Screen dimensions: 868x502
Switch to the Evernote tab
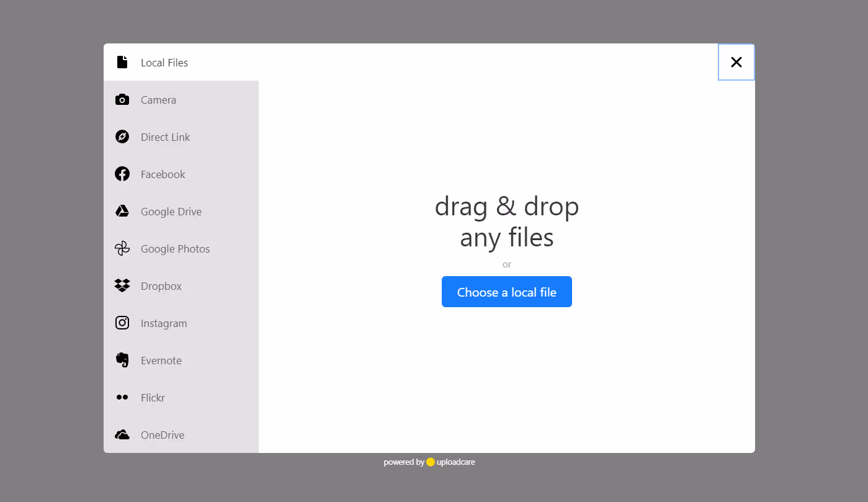pyautogui.click(x=181, y=360)
